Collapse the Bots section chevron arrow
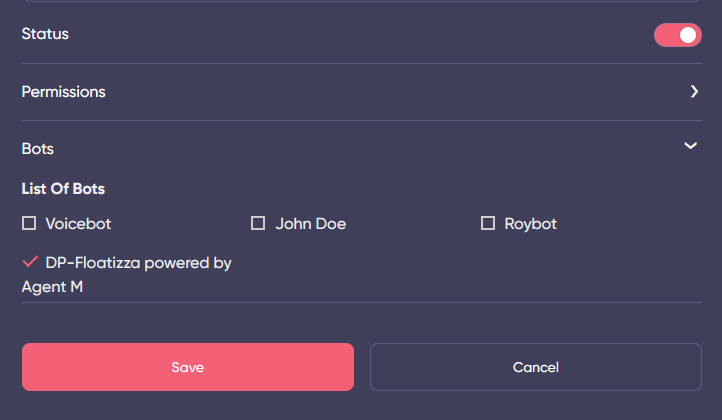This screenshot has width=722, height=420. [x=690, y=146]
